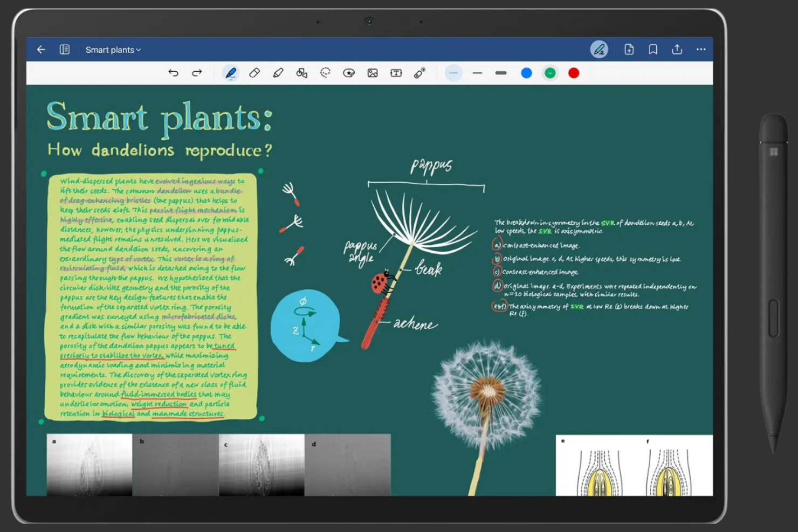The width and height of the screenshot is (798, 532).
Task: Expand the green color options chevron
Action: coord(550,73)
